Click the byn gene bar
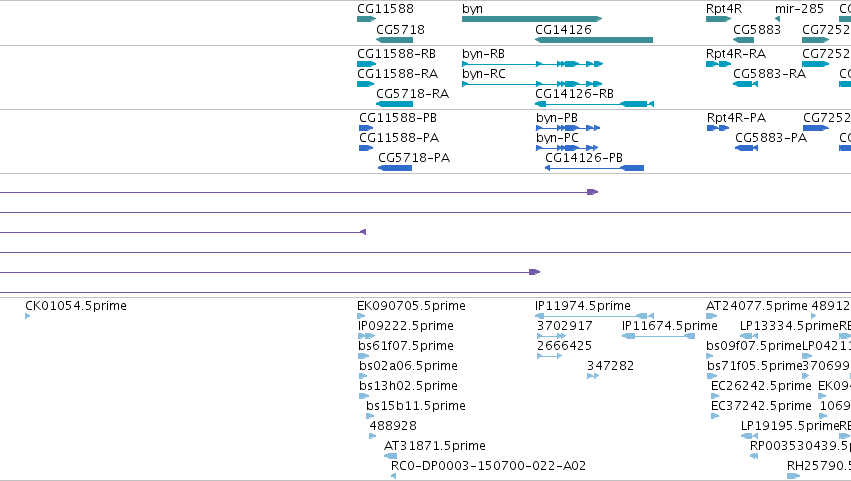The width and height of the screenshot is (851, 481). (532, 19)
